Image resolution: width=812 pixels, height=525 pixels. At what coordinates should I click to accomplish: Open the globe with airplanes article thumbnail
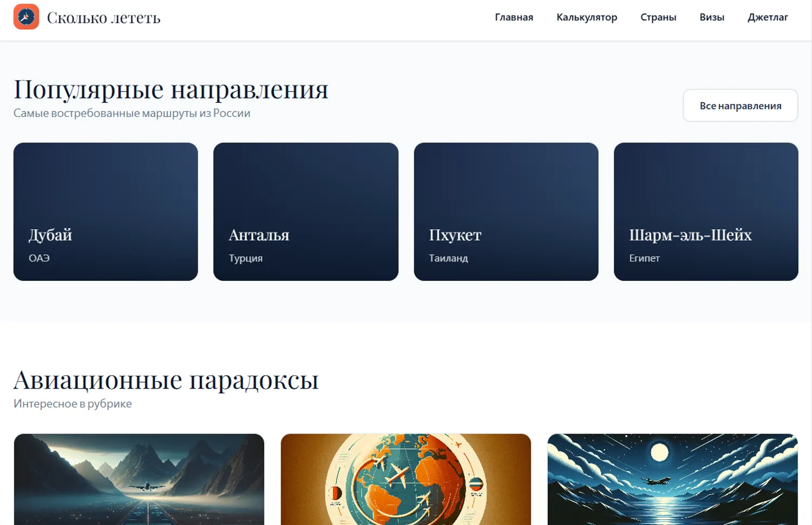[x=406, y=480]
